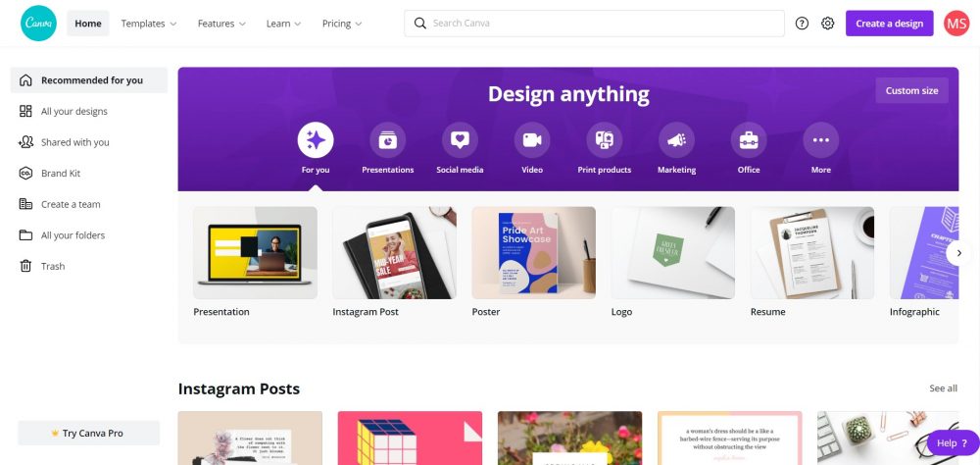Image resolution: width=980 pixels, height=465 pixels.
Task: Click See all for Instagram Posts
Action: 943,388
